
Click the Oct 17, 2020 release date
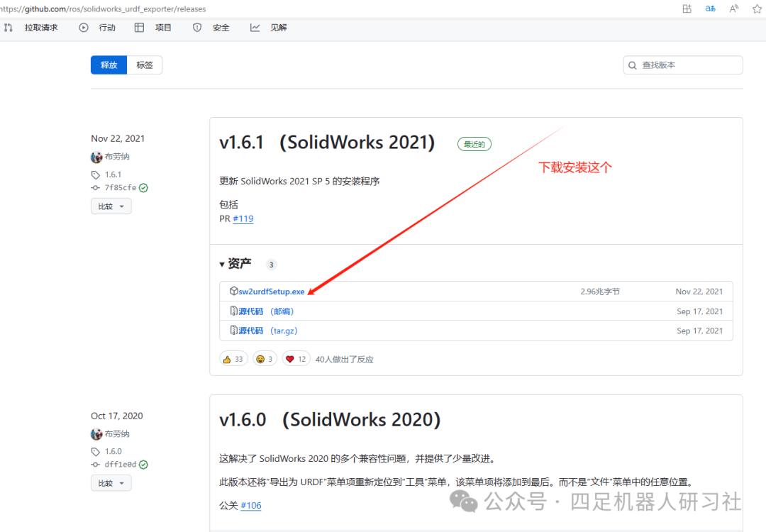(x=117, y=416)
